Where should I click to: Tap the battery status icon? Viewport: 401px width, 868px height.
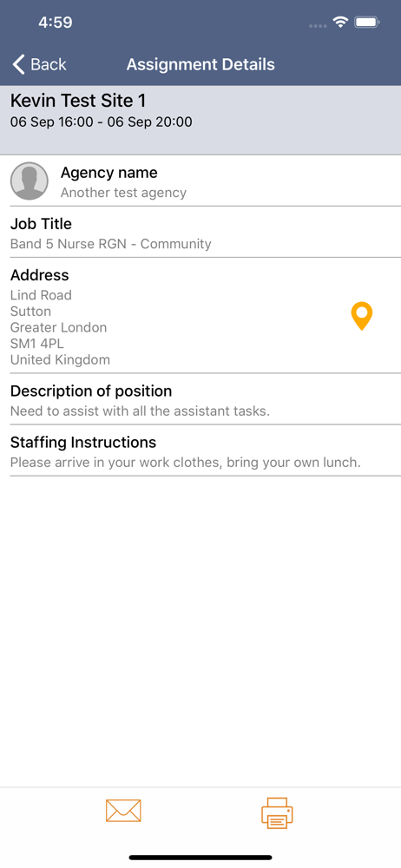[x=366, y=23]
